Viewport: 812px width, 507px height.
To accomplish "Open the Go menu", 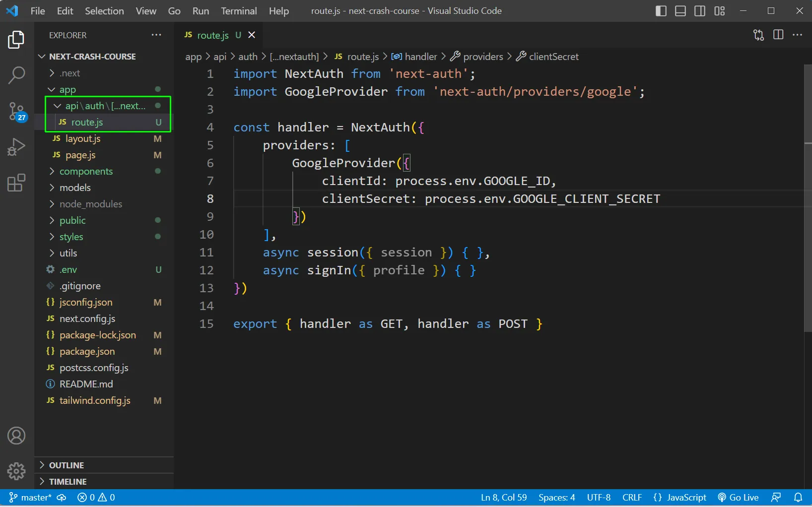I will tap(174, 11).
